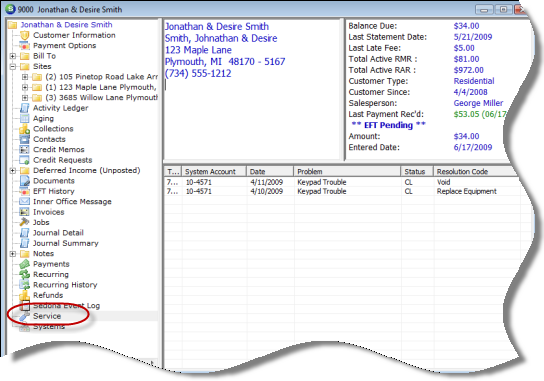
Task: Click the Deferred Income folder icon
Action: tap(24, 171)
